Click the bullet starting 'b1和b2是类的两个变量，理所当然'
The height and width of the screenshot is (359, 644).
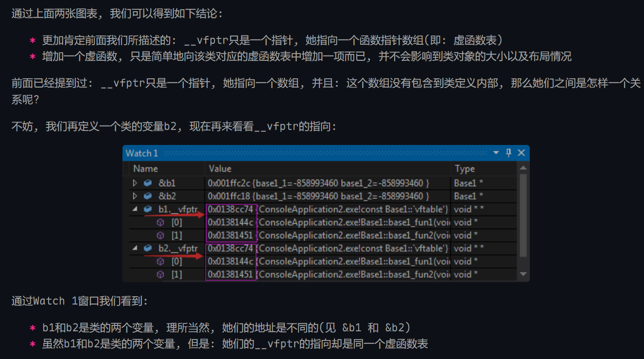click(x=226, y=328)
